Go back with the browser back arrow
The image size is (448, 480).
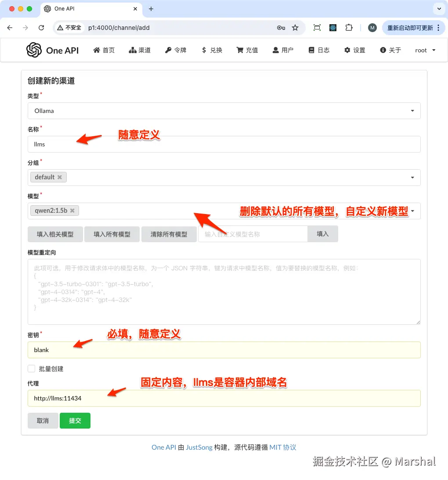[10, 28]
